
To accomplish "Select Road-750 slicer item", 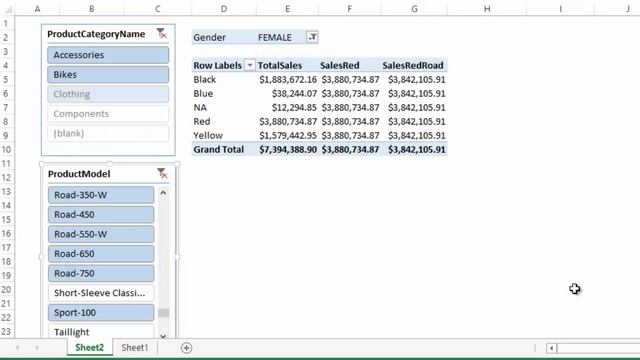I will pyautogui.click(x=101, y=273).
